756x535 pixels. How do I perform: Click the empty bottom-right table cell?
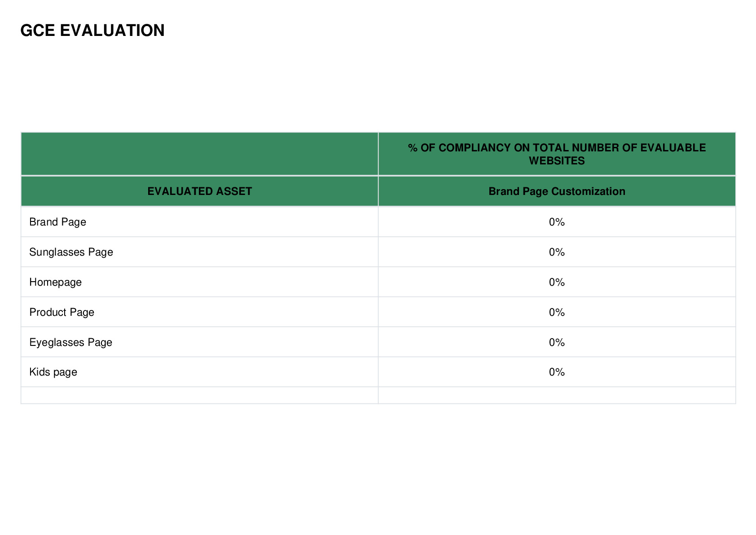tap(557, 395)
